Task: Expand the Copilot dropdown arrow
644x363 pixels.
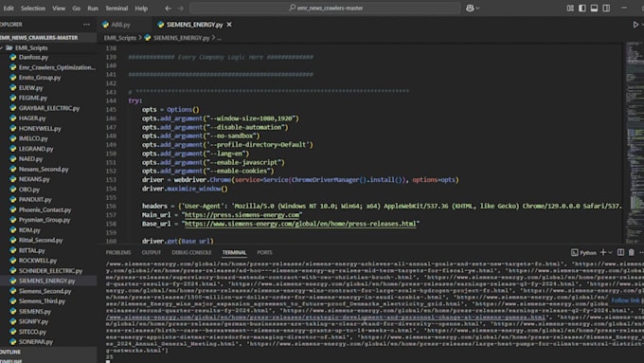Action: click(477, 8)
